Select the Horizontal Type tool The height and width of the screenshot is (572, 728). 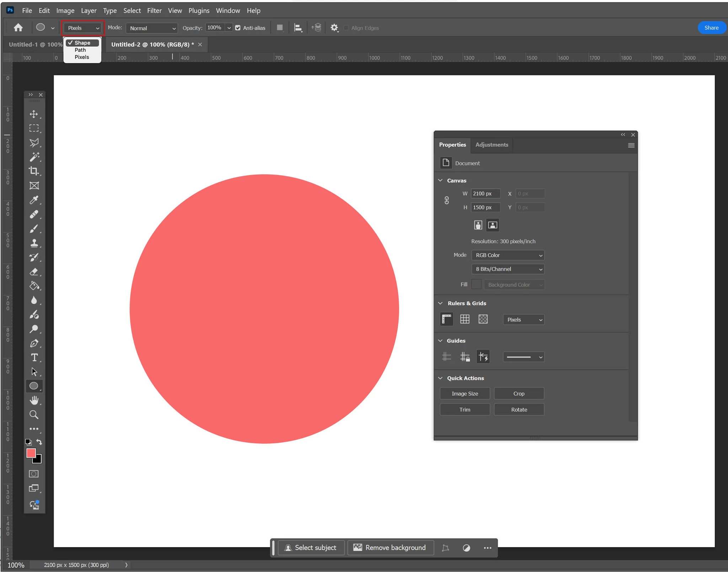[x=34, y=357]
